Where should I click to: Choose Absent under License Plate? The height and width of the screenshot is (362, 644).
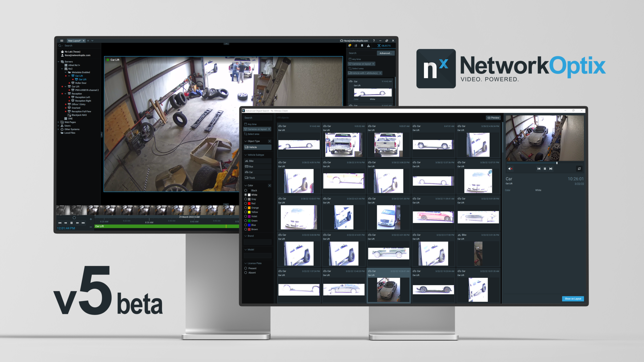246,273
